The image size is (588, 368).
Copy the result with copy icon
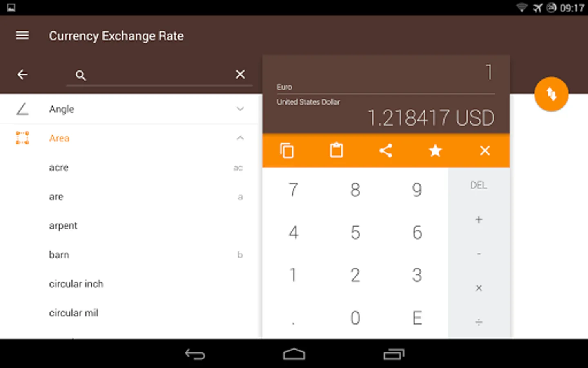[x=287, y=150]
